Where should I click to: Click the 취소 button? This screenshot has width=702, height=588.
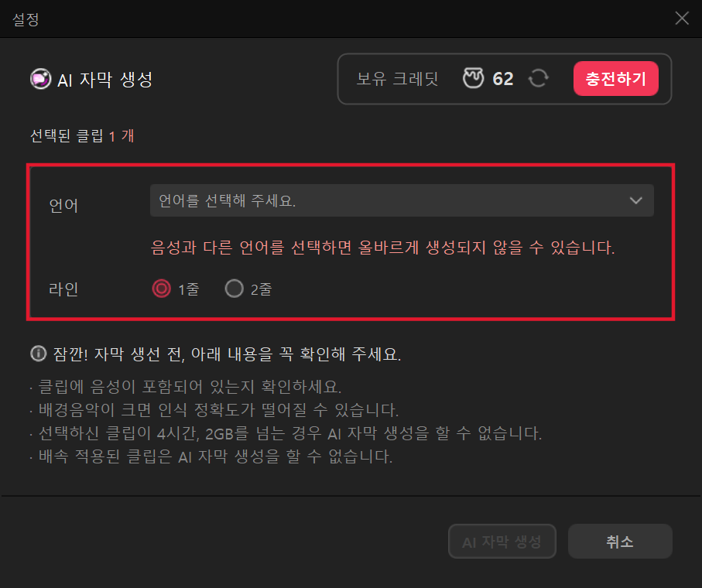(620, 542)
